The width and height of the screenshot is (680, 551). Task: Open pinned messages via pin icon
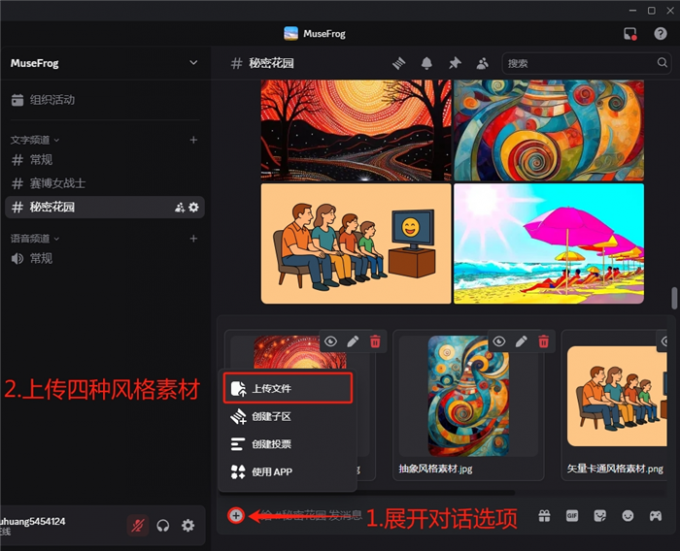[x=454, y=63]
